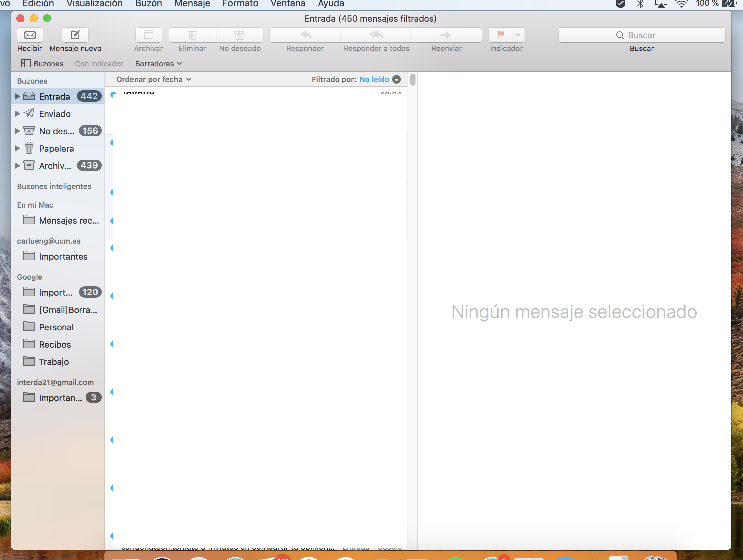Open Ordenar por fecha dropdown
This screenshot has width=743, height=560.
153,80
